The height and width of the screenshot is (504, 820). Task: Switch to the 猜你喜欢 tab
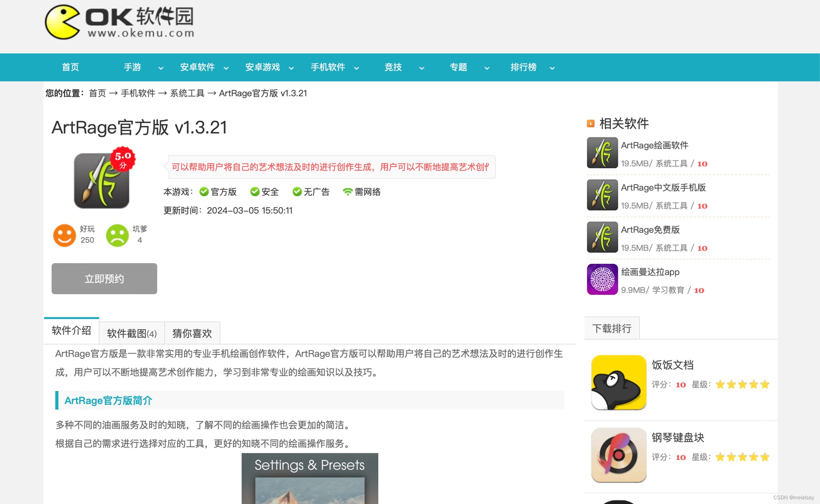(192, 334)
